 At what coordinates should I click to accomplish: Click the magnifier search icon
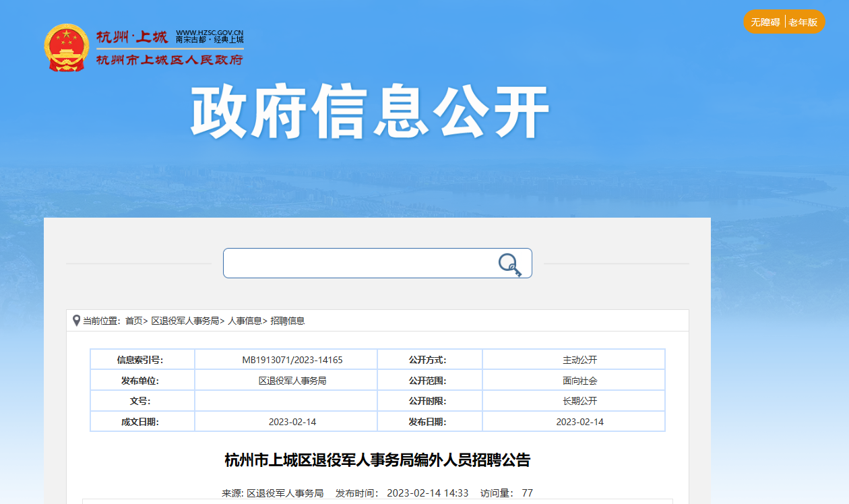tap(509, 264)
